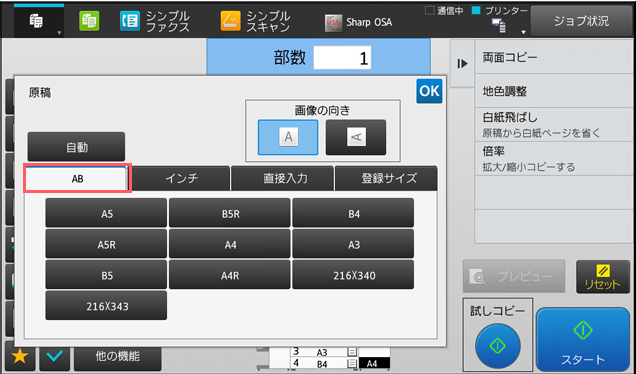636x374 pixels.
Task: Open 両面コピー duplex copy setting
Action: tap(554, 57)
